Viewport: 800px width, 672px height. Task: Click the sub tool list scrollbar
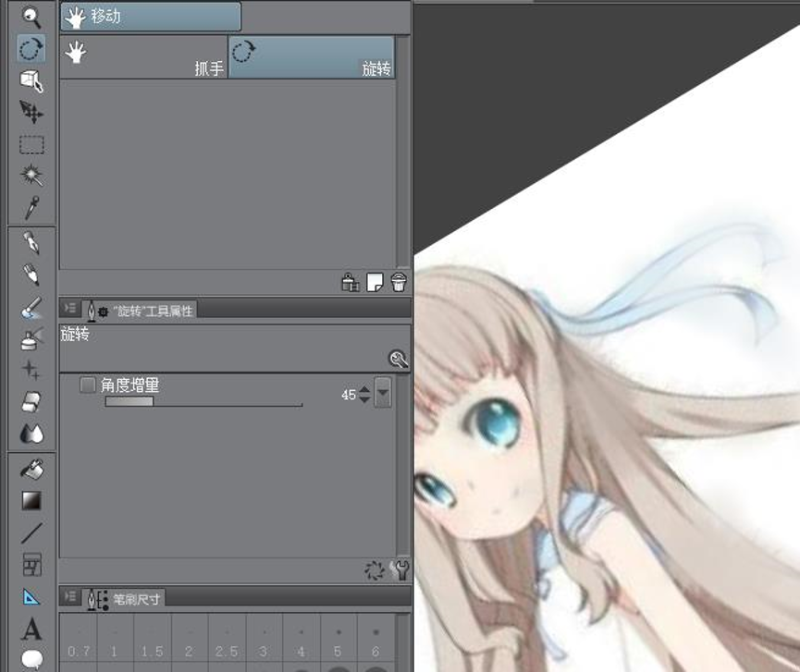(x=403, y=152)
